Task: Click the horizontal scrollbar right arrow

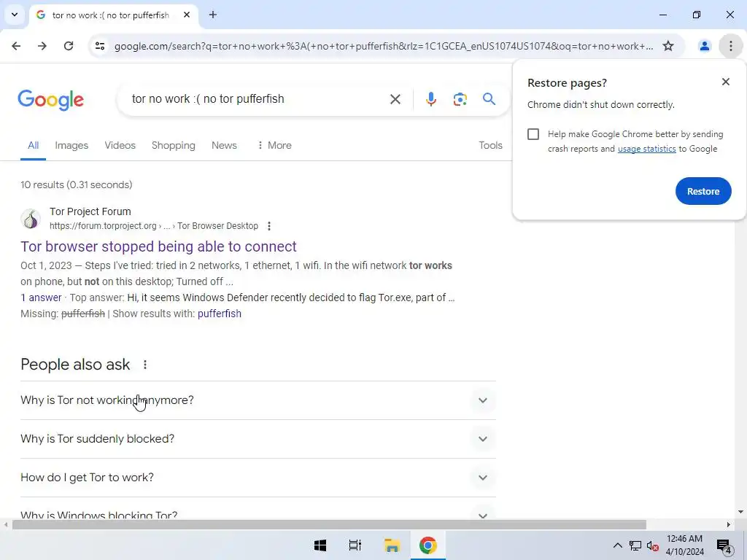Action: coord(729,525)
